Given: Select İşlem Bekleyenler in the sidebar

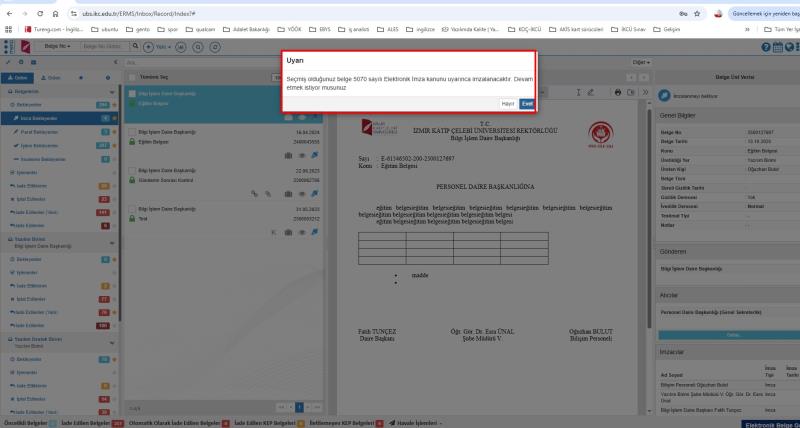Looking at the screenshot, I should [x=50, y=144].
